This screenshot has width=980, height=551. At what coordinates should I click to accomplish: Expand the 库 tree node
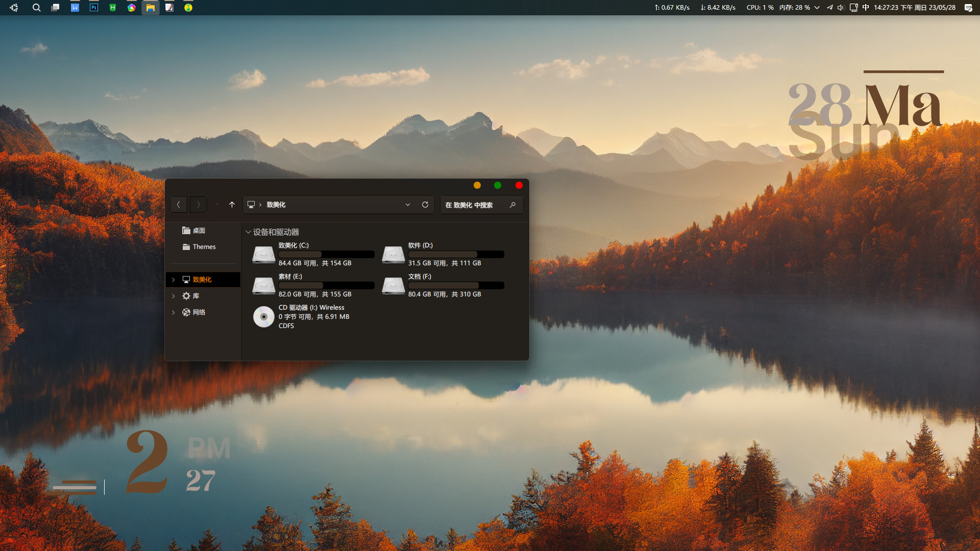pyautogui.click(x=174, y=296)
